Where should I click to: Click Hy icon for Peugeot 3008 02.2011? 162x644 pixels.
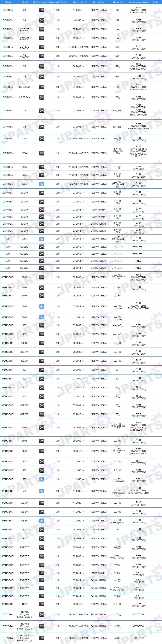coord(41,307)
